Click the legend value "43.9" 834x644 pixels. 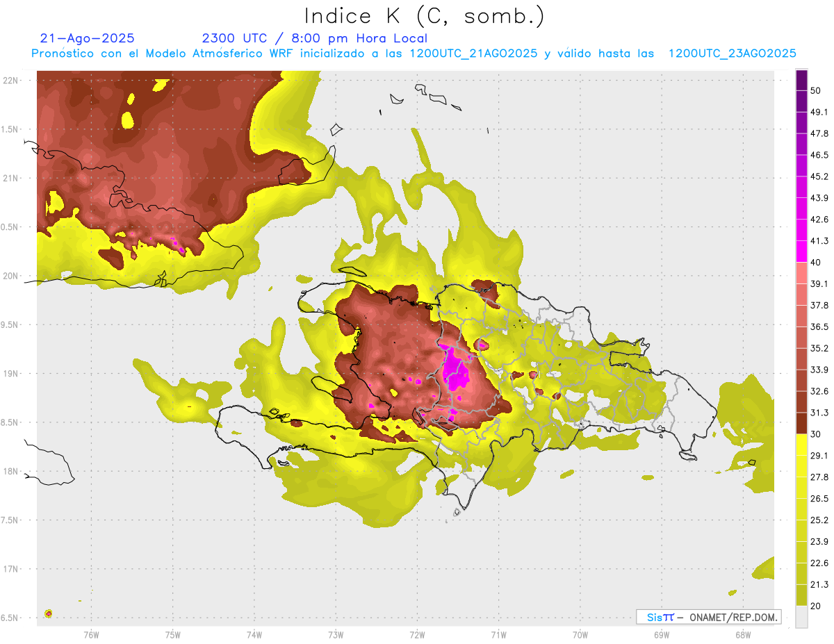tap(819, 198)
